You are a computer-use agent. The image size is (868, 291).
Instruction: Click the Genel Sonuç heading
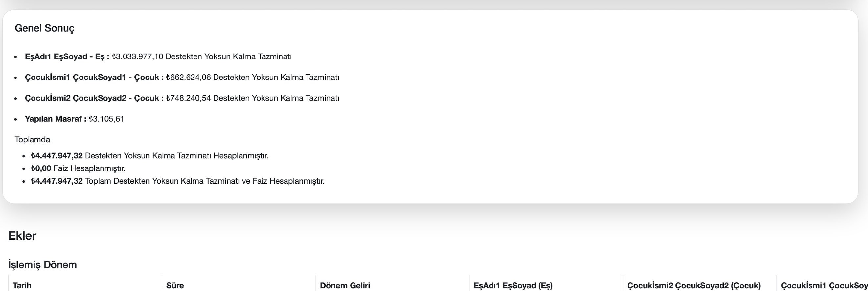[44, 28]
